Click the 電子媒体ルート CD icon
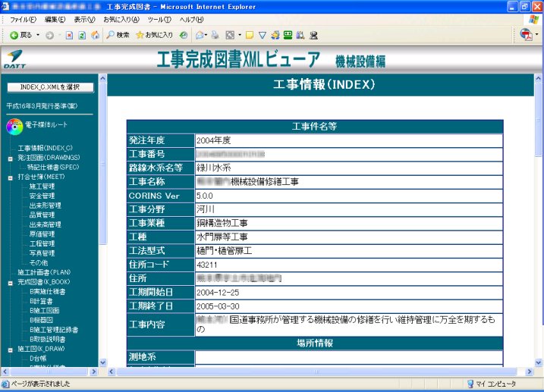 [14, 127]
